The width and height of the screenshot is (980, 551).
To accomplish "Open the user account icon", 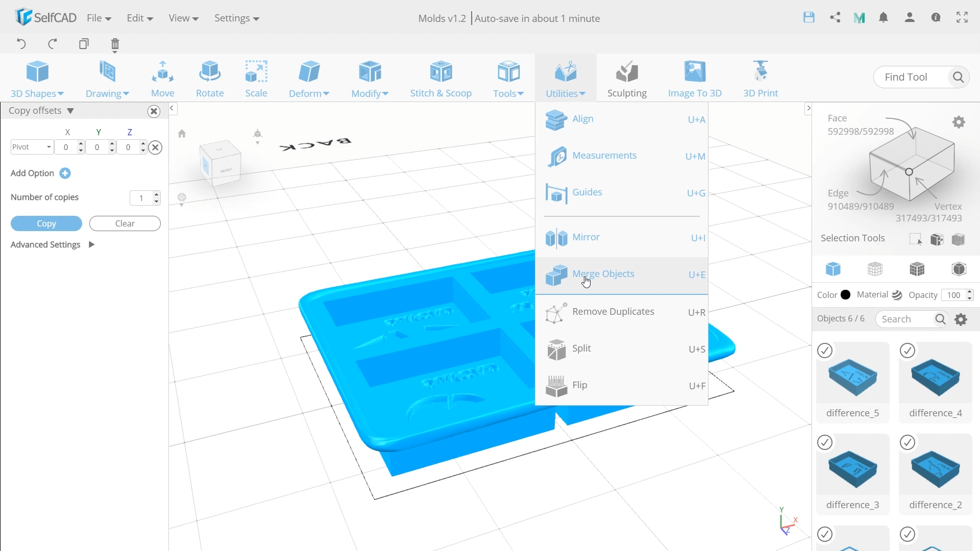I will 910,17.
